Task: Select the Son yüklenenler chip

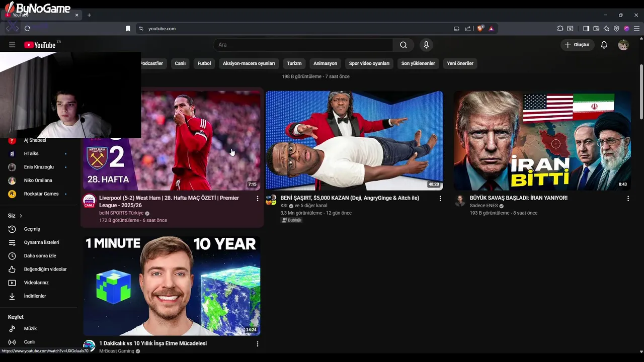Action: (418, 63)
